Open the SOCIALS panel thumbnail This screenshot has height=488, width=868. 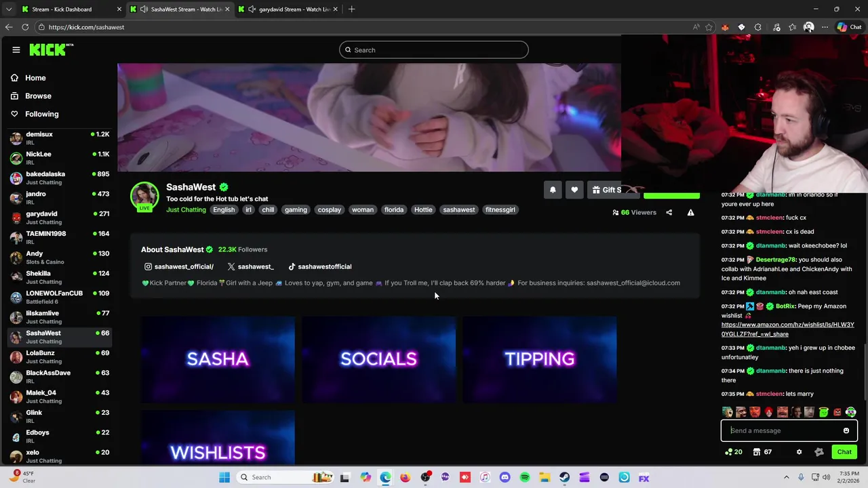tap(378, 359)
